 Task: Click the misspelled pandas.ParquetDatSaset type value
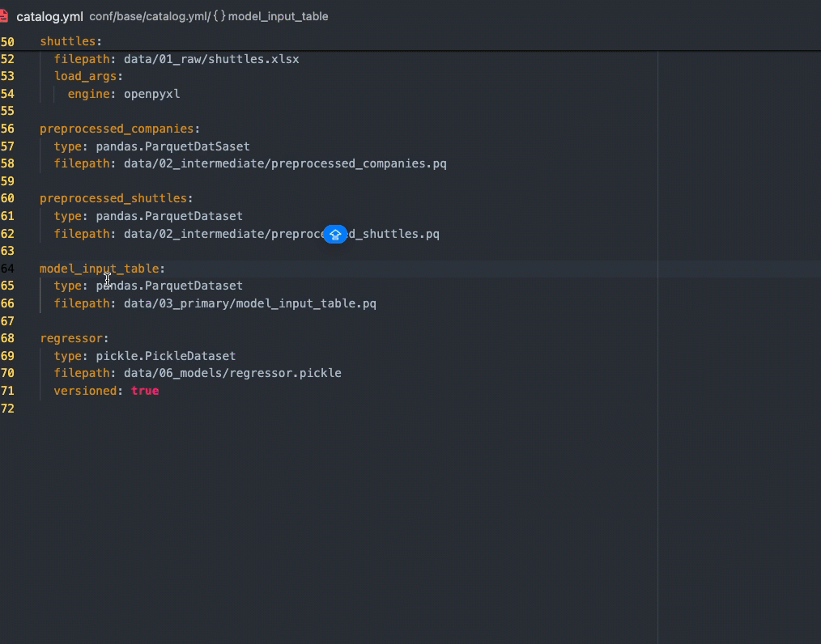click(x=172, y=146)
